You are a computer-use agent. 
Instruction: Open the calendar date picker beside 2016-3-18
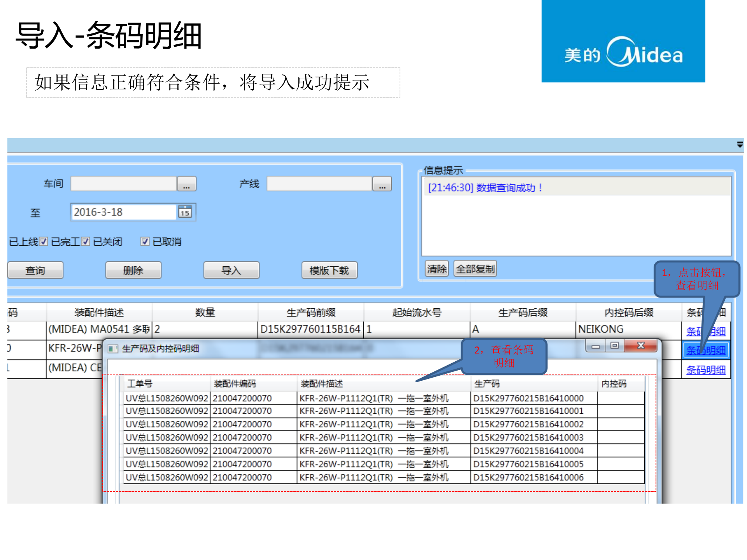coord(186,212)
